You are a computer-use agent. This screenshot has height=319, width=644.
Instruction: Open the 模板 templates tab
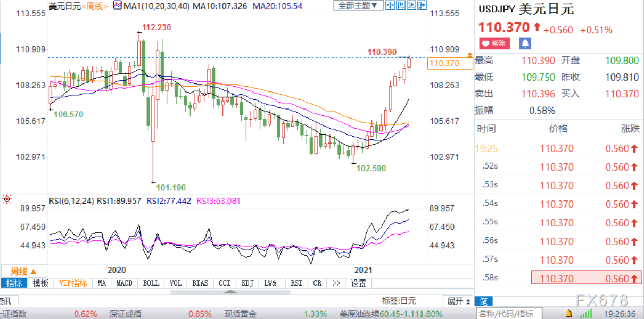[40, 283]
